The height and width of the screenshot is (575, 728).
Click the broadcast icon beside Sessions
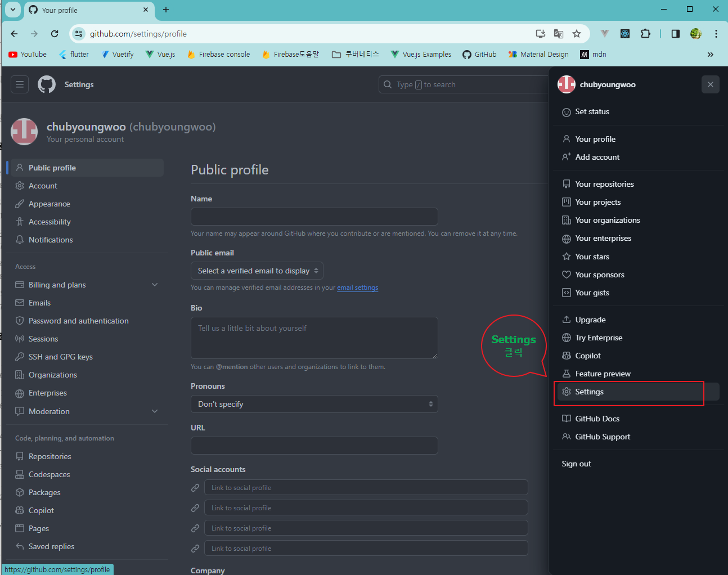point(20,339)
